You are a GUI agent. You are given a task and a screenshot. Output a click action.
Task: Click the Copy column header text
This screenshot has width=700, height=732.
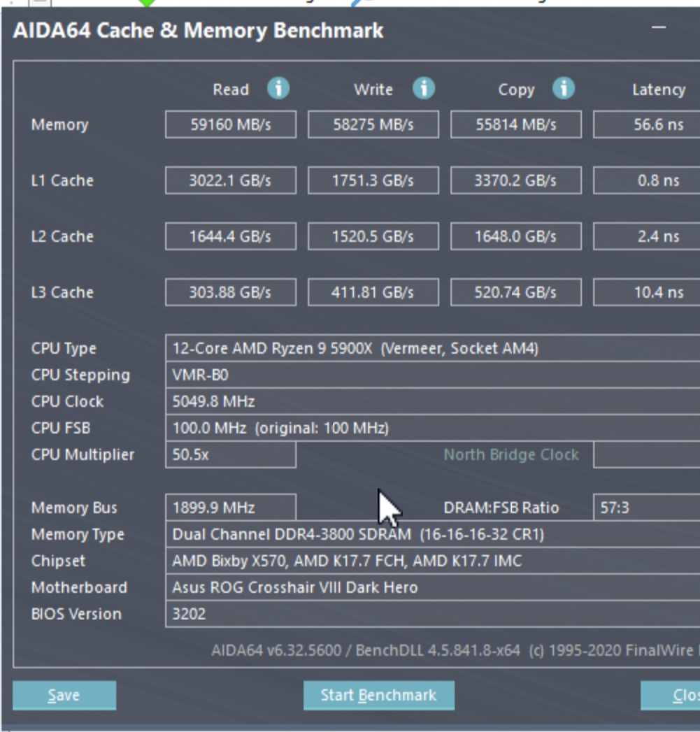(516, 89)
